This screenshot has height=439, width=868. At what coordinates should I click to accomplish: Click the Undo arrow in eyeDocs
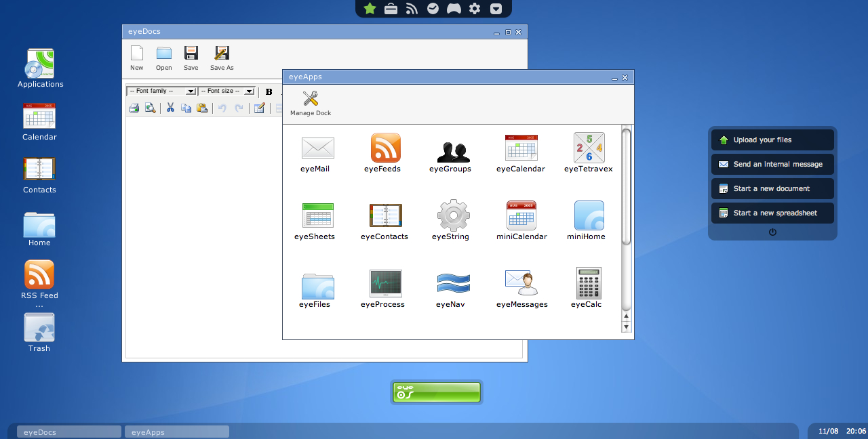[x=222, y=108]
